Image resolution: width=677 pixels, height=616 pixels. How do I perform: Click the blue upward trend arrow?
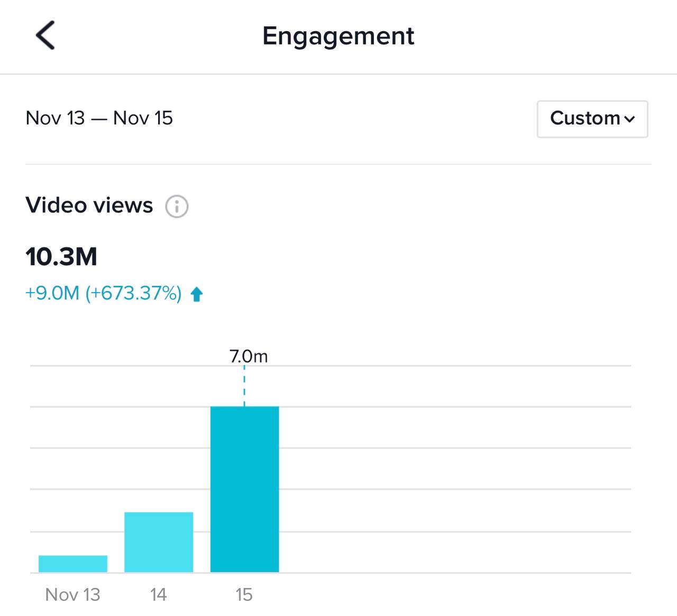tap(197, 294)
